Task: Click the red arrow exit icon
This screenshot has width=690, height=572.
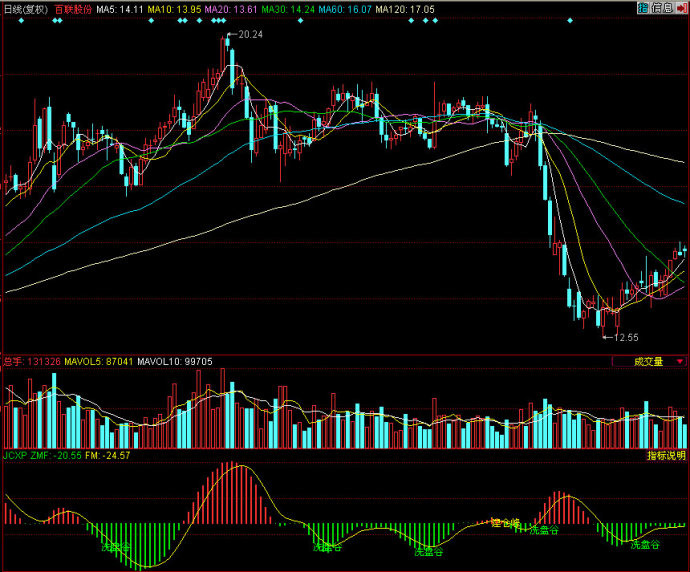Action: coord(681,7)
